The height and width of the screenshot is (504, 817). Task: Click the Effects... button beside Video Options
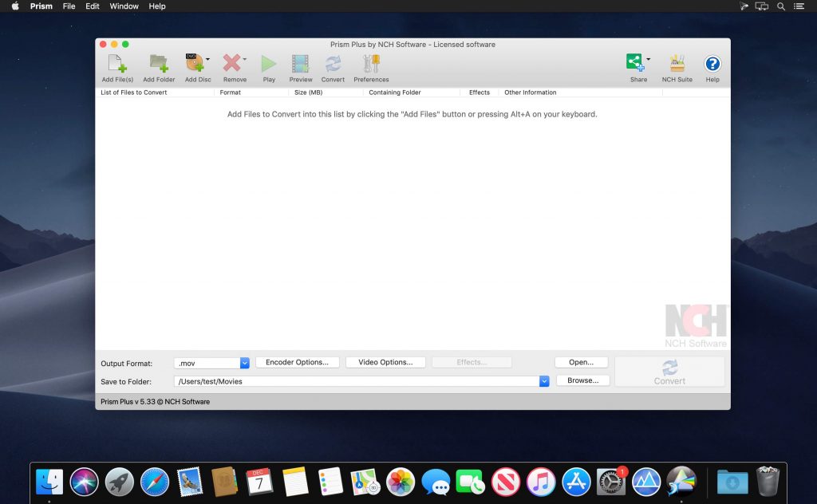[x=472, y=362]
